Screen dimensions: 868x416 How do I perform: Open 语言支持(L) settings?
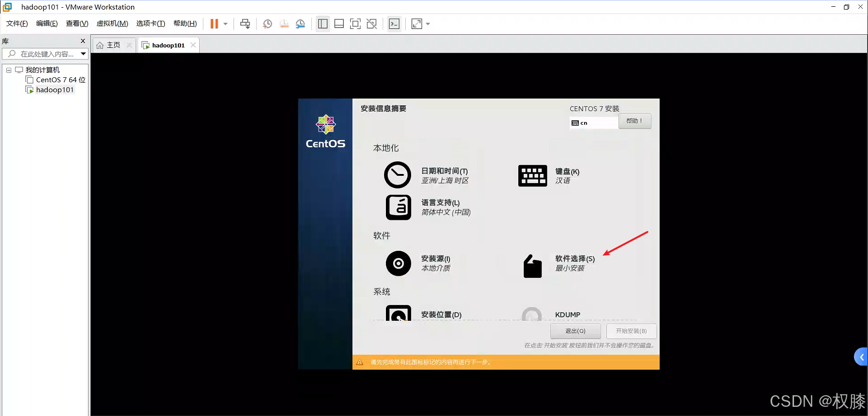(x=440, y=202)
